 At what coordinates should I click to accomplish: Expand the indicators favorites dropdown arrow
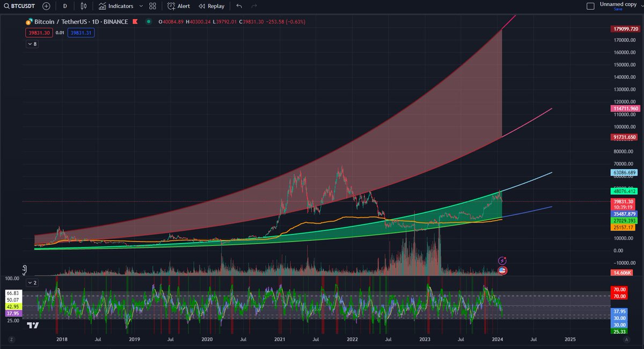[141, 6]
